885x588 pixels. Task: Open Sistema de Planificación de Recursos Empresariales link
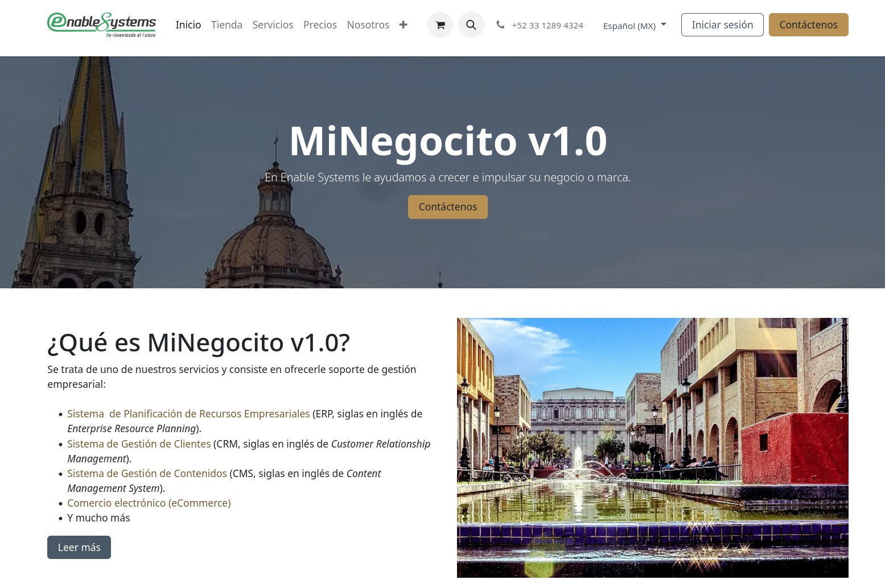tap(188, 414)
